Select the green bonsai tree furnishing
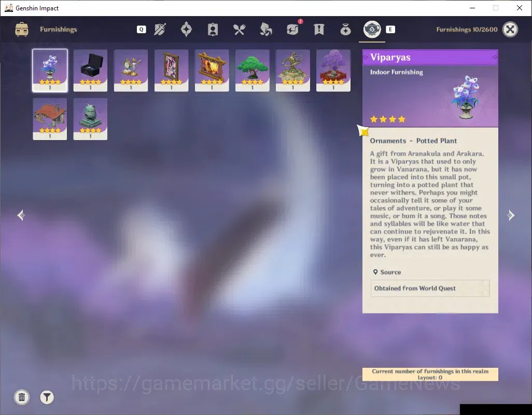 (252, 70)
